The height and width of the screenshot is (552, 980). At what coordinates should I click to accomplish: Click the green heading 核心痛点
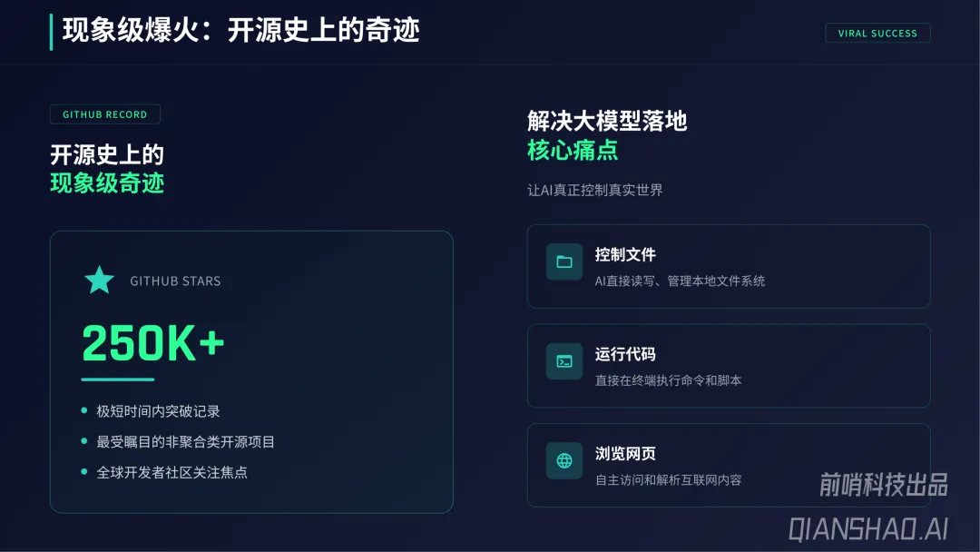click(x=573, y=150)
